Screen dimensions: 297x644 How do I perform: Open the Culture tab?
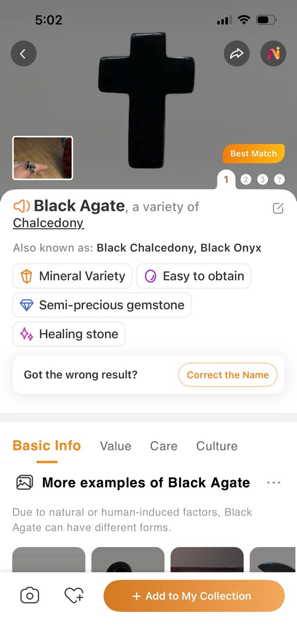(x=217, y=446)
